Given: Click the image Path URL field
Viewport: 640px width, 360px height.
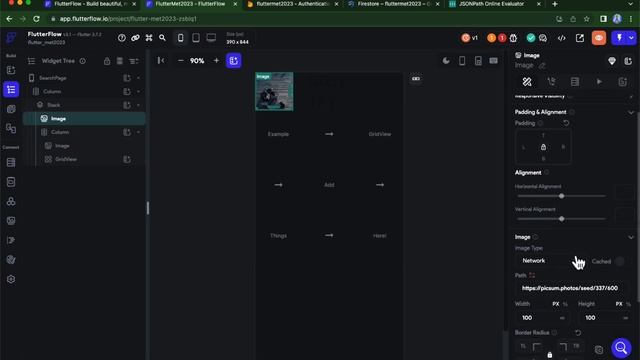Looking at the screenshot, I should (x=570, y=288).
